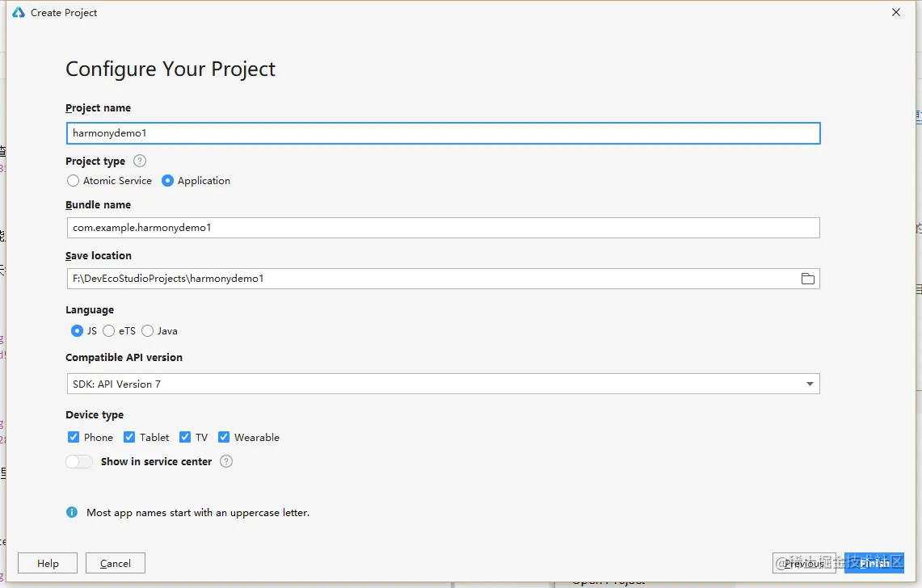Image resolution: width=922 pixels, height=588 pixels.
Task: Uncheck the Wearable device type
Action: pos(224,437)
